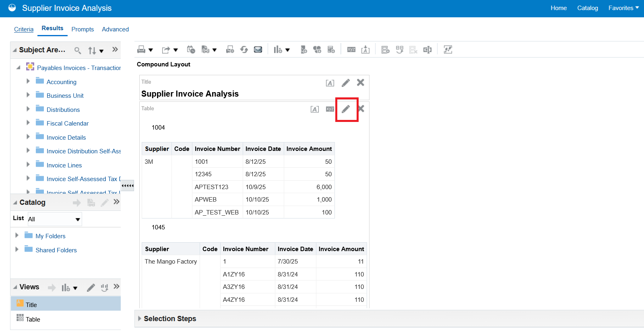644x334 pixels.
Task: Edit the Table view with pencil icon
Action: (346, 109)
